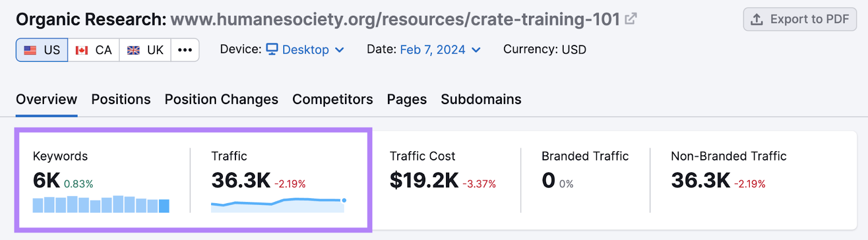Select the Pages tab

click(407, 100)
